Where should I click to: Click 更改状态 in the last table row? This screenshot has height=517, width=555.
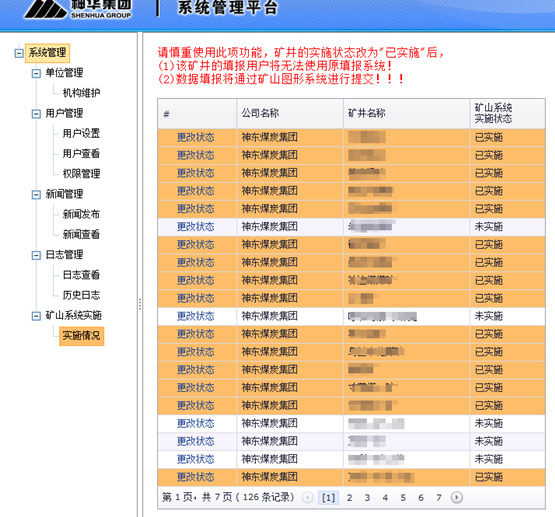tap(195, 477)
